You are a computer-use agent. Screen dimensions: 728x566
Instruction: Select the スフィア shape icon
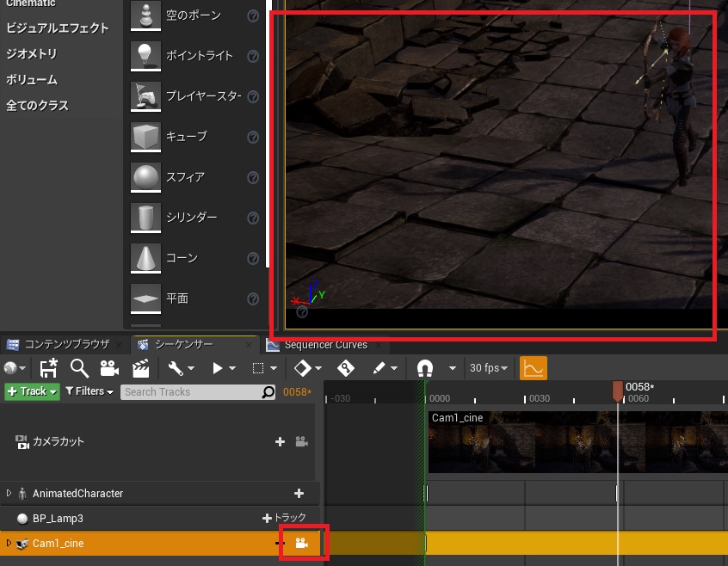[145, 176]
